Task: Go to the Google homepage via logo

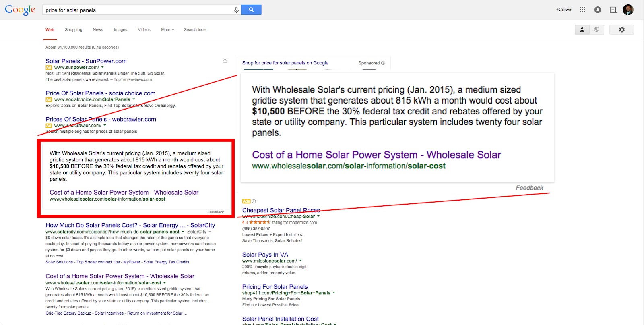Action: [x=20, y=10]
